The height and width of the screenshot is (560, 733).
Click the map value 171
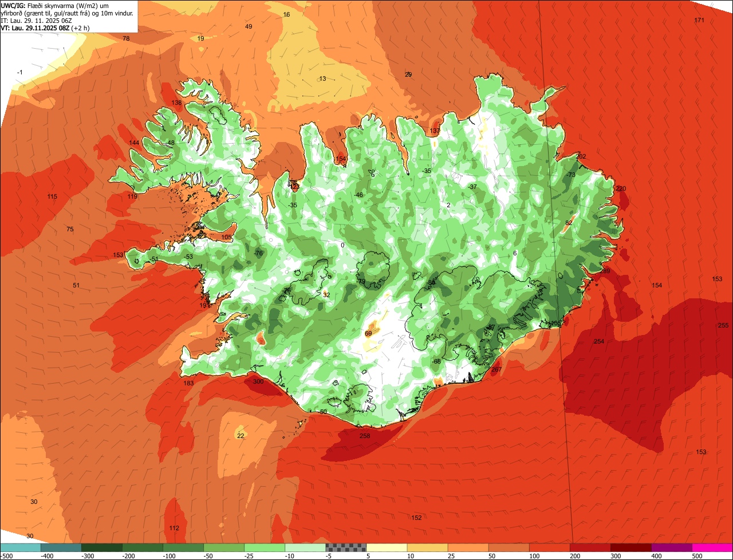pyautogui.click(x=699, y=20)
